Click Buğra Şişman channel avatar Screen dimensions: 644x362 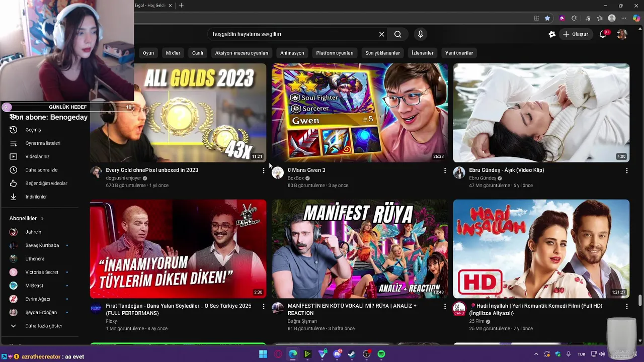[x=277, y=308]
